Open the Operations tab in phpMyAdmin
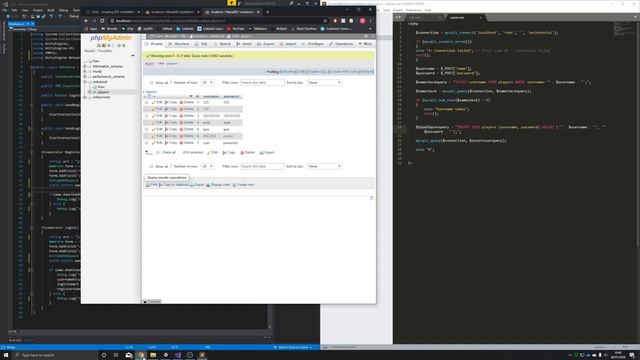 tap(341, 44)
